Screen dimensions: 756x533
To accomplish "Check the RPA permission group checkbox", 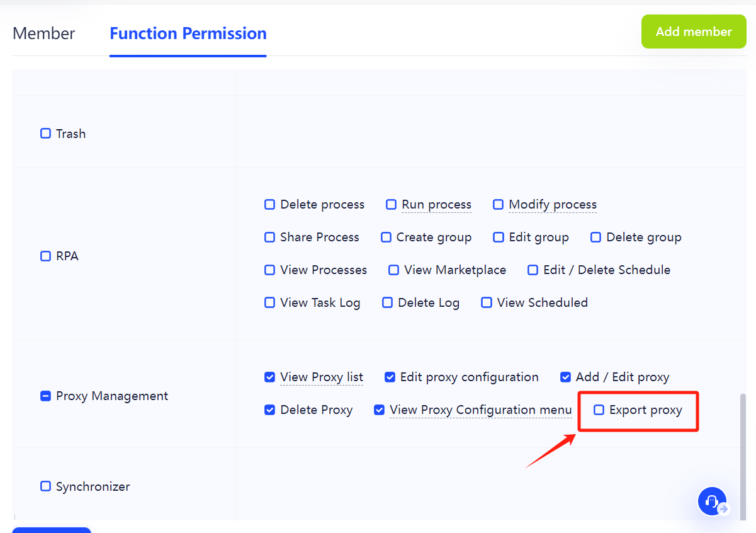I will click(x=45, y=256).
